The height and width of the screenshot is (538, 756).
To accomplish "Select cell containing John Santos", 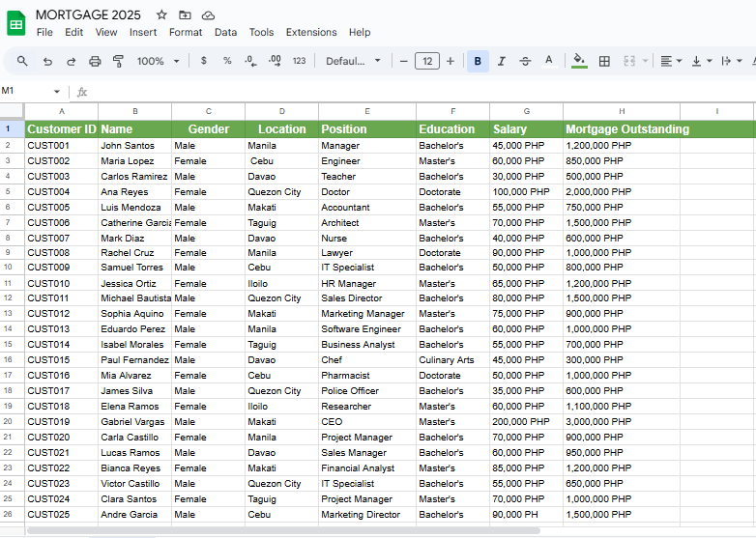I will pyautogui.click(x=135, y=146).
